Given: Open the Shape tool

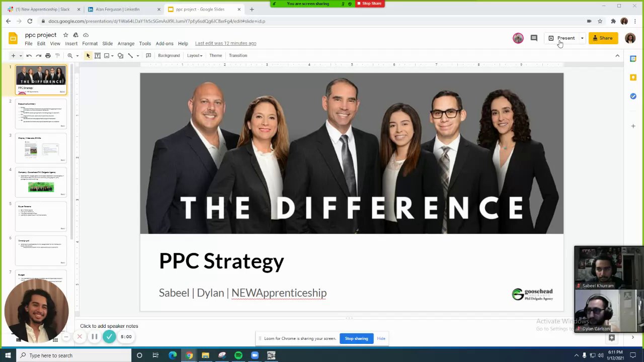Looking at the screenshot, I should (120, 55).
